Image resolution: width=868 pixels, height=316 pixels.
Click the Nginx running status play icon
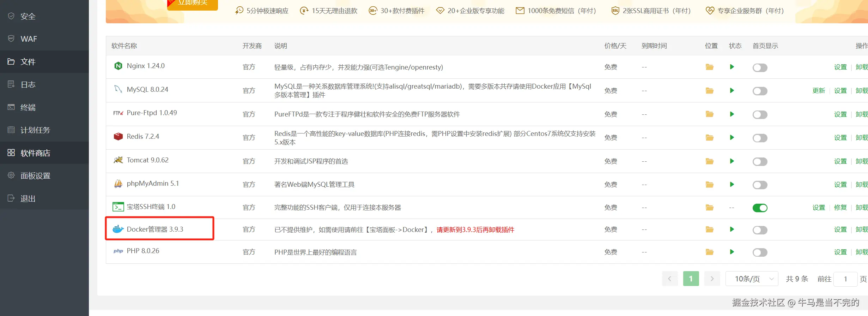[732, 67]
